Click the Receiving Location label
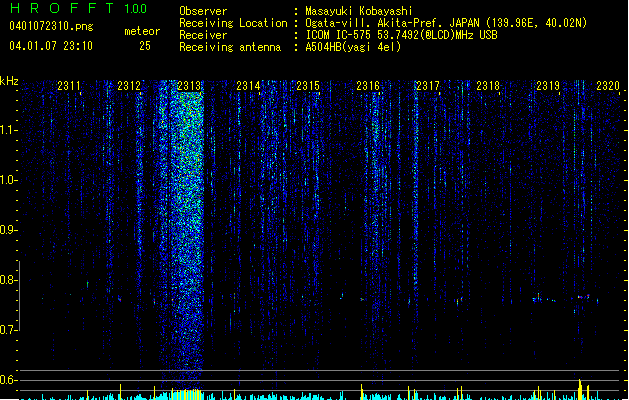The width and height of the screenshot is (629, 400). [233, 23]
